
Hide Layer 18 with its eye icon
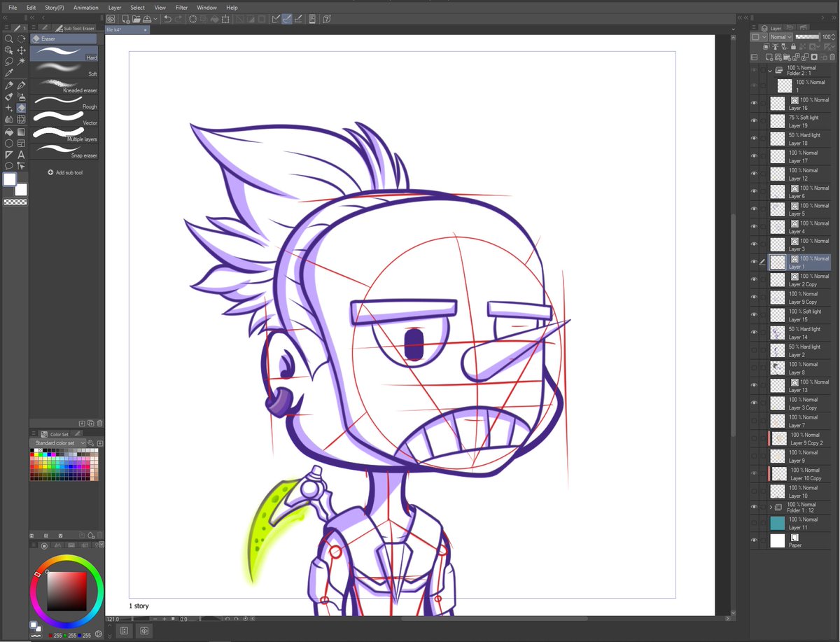tap(755, 139)
